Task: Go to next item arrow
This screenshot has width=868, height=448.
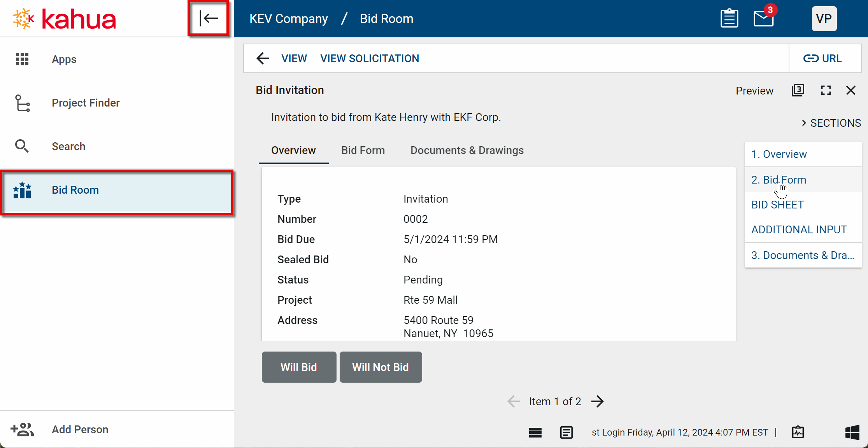Action: [x=598, y=401]
